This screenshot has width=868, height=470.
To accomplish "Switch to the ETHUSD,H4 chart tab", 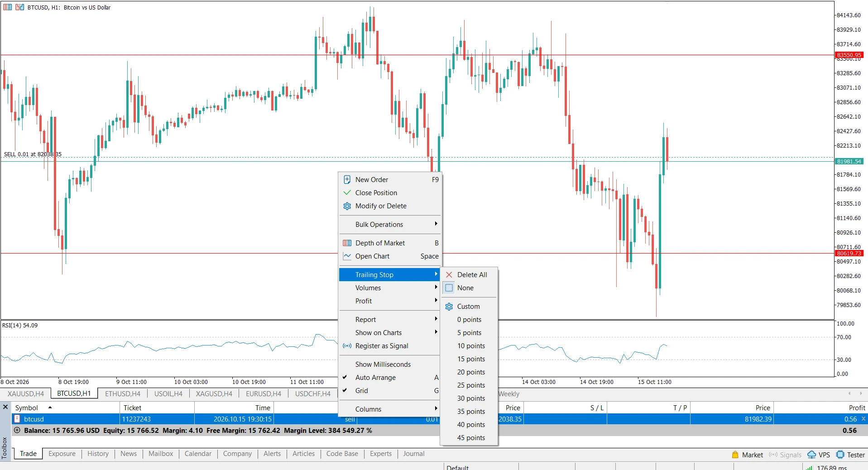I will 123,393.
